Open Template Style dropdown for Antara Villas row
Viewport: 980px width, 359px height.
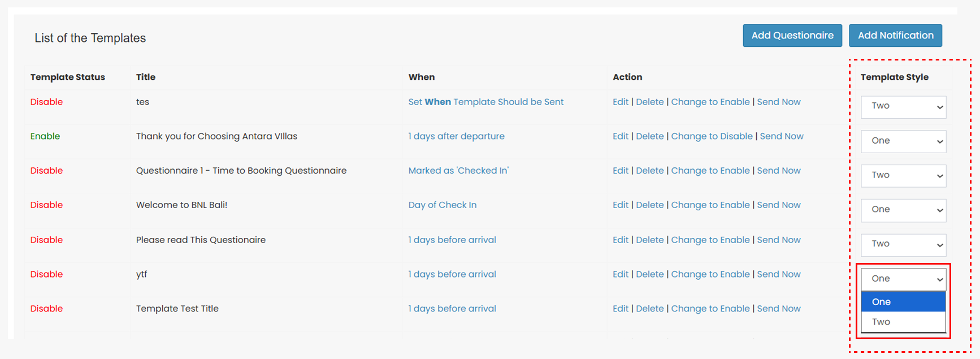tap(903, 141)
